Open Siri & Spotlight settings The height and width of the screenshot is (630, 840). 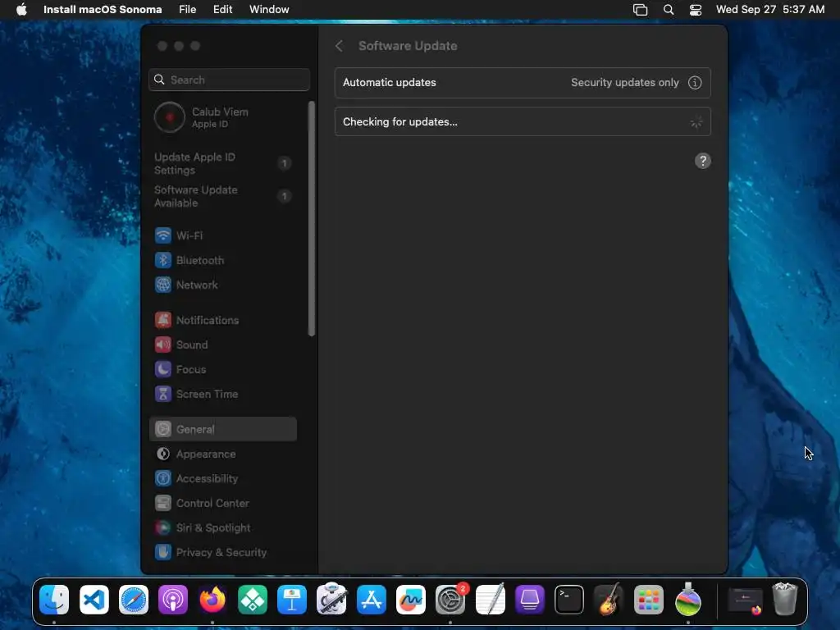tap(223, 528)
